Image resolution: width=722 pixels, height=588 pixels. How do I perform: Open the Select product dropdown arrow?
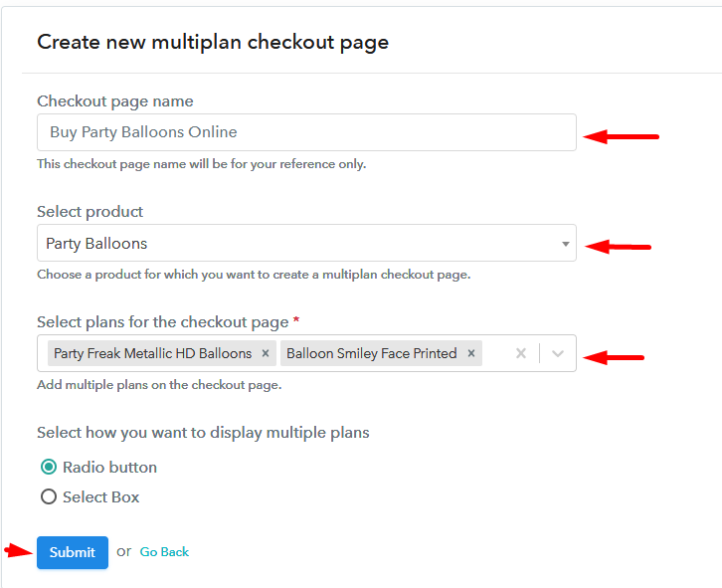point(565,244)
